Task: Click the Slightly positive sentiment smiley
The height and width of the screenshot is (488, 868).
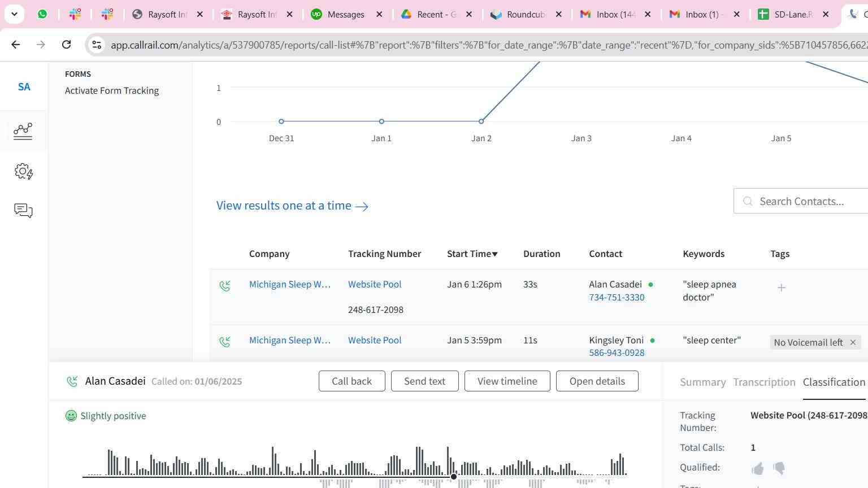Action: 71,416
